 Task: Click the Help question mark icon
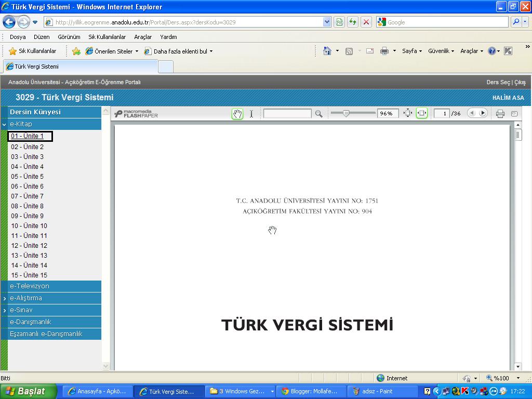[491, 51]
